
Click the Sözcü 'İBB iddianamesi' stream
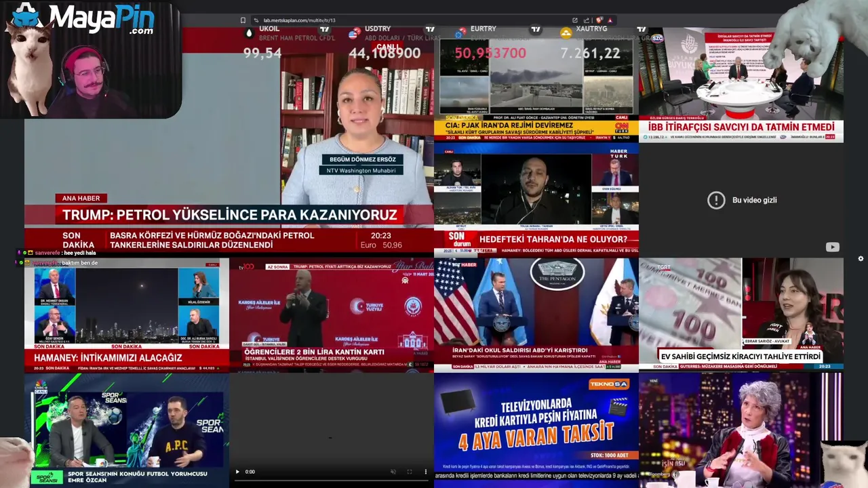[x=741, y=85]
